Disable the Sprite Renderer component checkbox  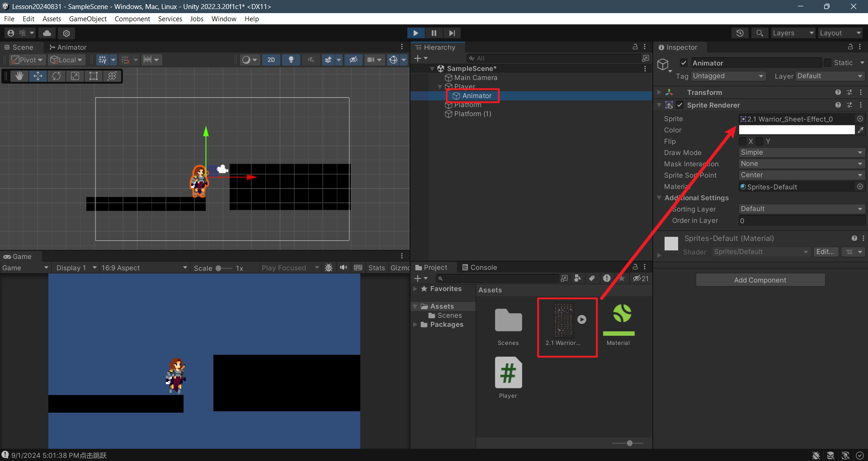[x=680, y=105]
